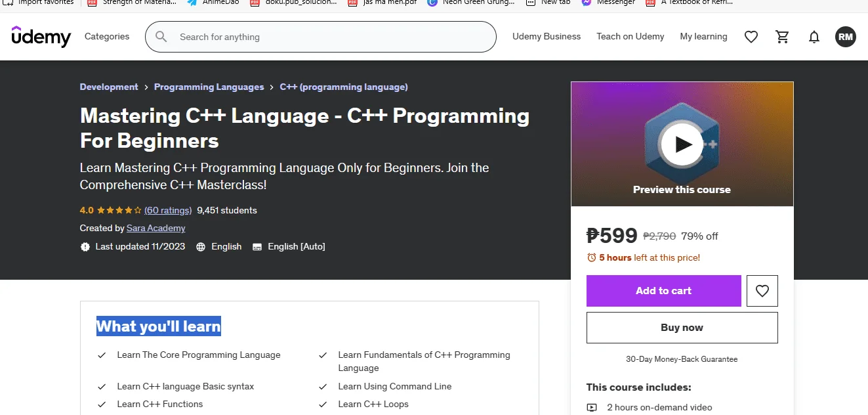Open the shopping cart icon

point(783,37)
